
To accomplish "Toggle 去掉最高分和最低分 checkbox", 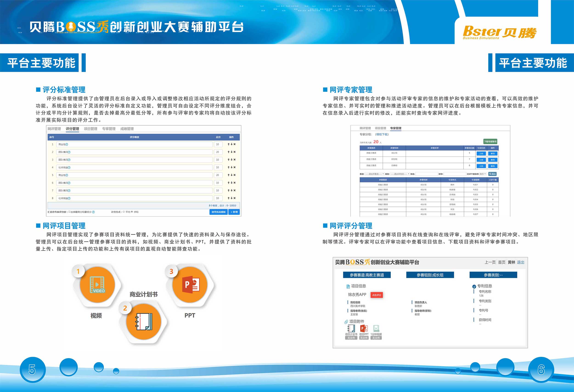I will point(69,212).
